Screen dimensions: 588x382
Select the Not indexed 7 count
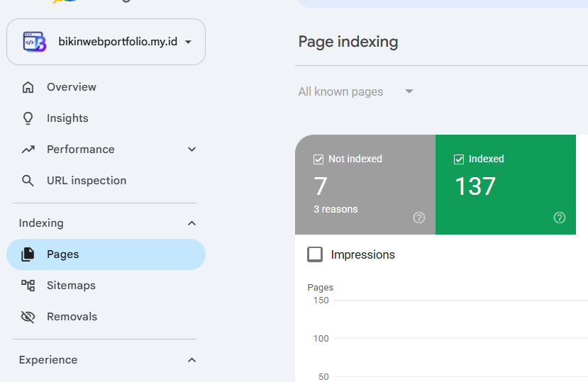321,186
